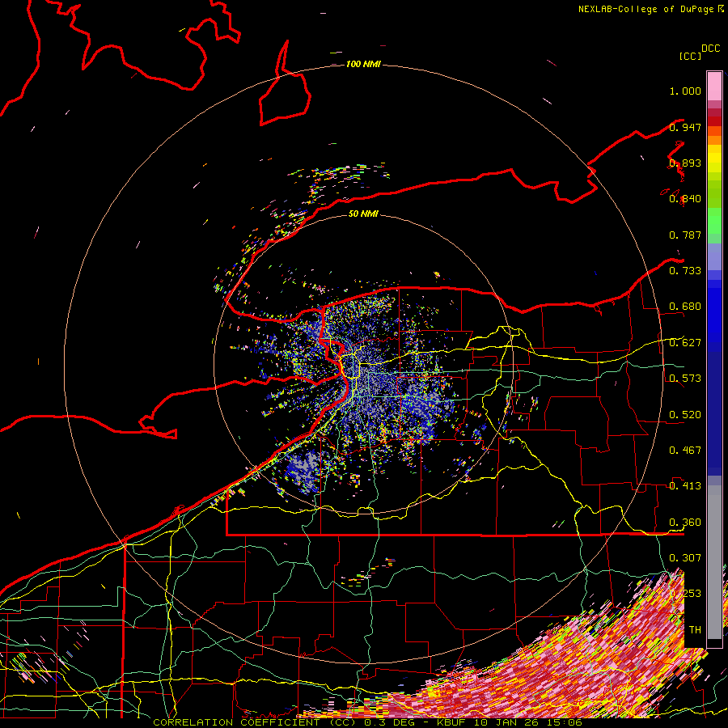Click the "0.307" color scale value
Viewport: 728px width, 728px height.
tap(685, 557)
